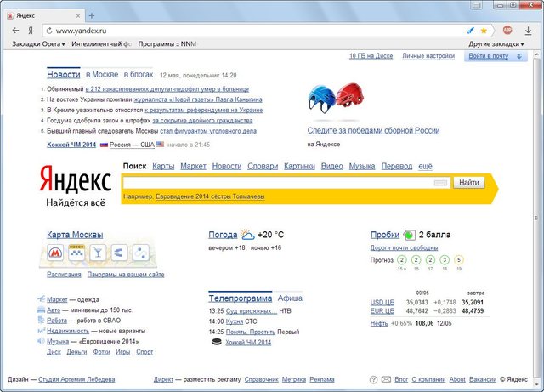Image resolution: width=544 pixels, height=392 pixels.
Task: Click the last circles icon in Карта Москвы
Action: pos(140,253)
